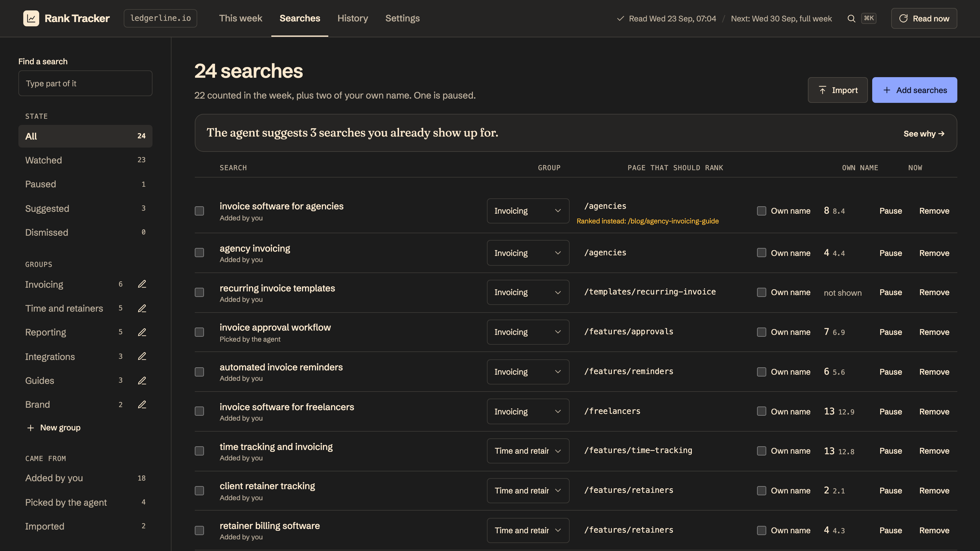Pause the recurring invoice templates search
This screenshot has width=980, height=551.
tap(891, 292)
